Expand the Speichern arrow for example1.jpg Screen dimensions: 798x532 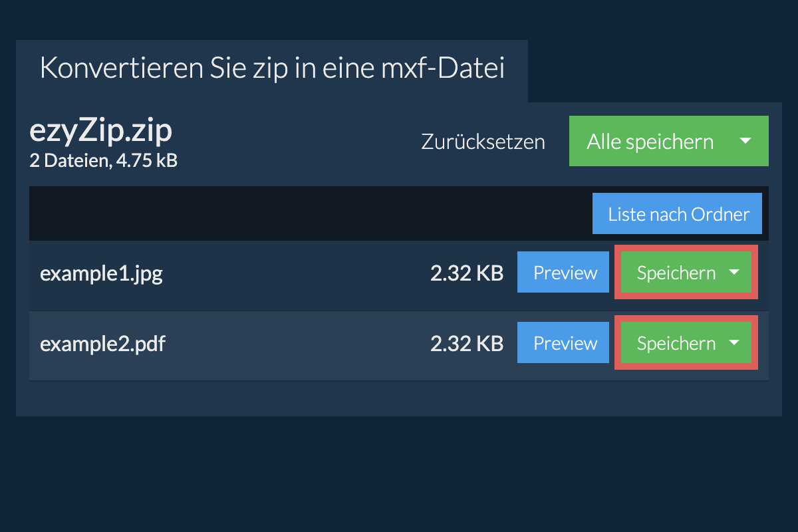pos(734,273)
